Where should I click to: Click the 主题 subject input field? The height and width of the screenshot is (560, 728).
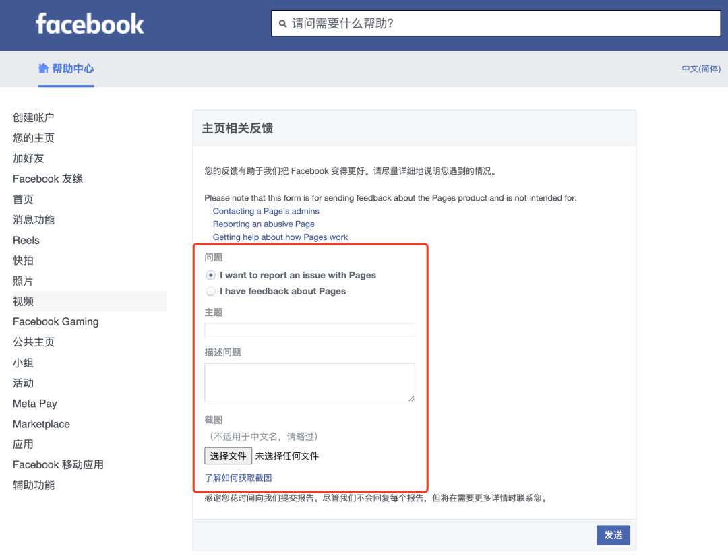point(309,331)
